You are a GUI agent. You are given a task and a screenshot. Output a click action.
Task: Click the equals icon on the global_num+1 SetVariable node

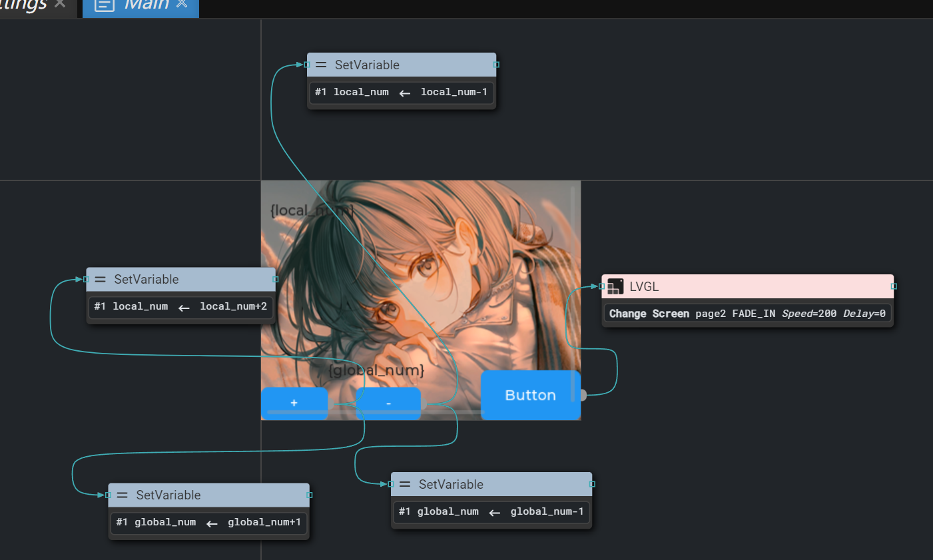point(122,495)
